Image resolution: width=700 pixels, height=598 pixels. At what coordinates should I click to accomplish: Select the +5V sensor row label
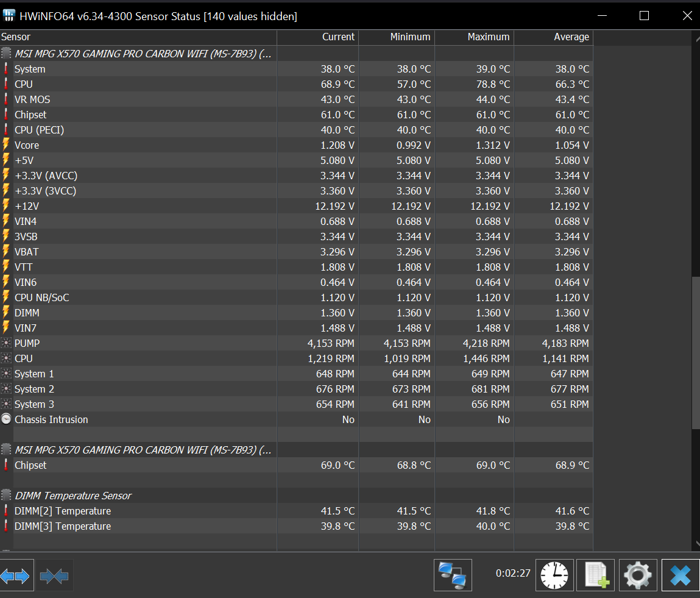click(x=24, y=160)
